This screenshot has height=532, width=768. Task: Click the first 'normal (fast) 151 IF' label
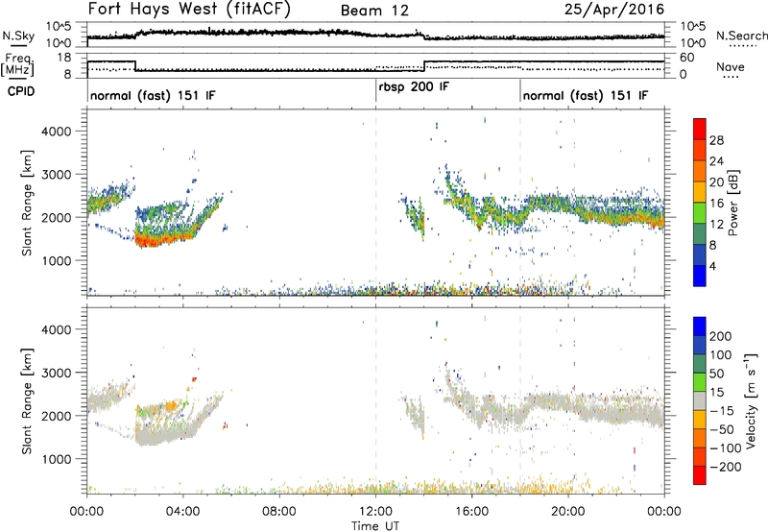(153, 95)
